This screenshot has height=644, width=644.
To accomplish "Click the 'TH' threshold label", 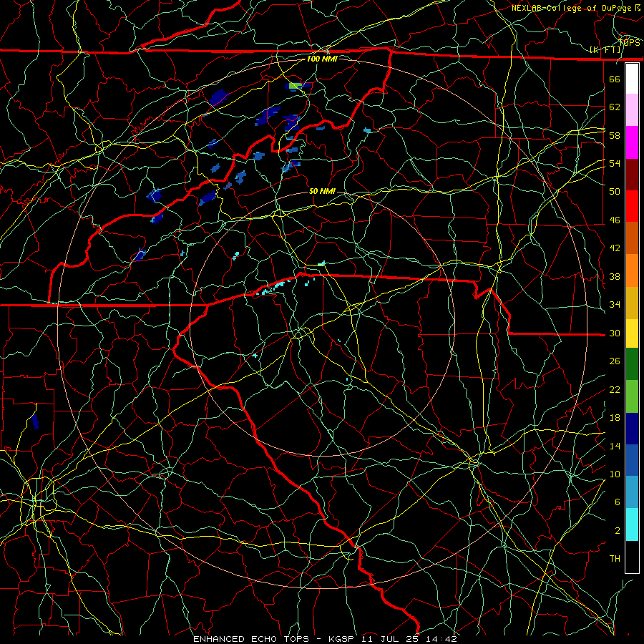I will click(x=615, y=559).
